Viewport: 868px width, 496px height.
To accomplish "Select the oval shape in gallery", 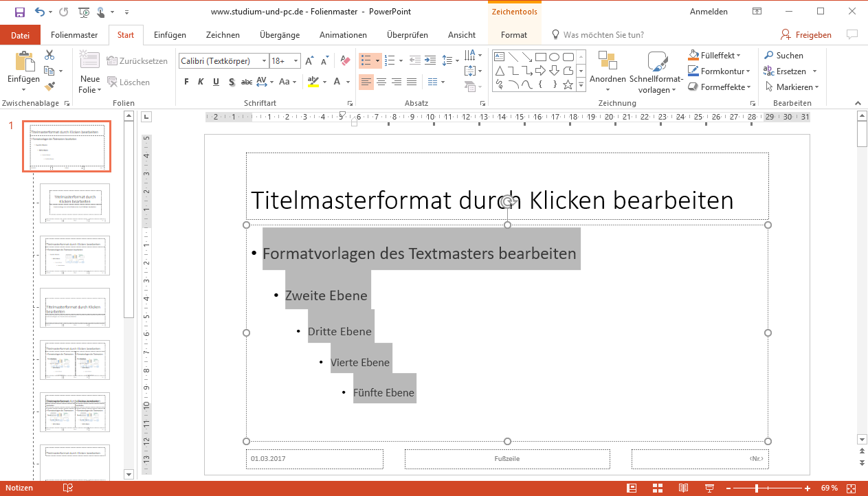I will 555,57.
